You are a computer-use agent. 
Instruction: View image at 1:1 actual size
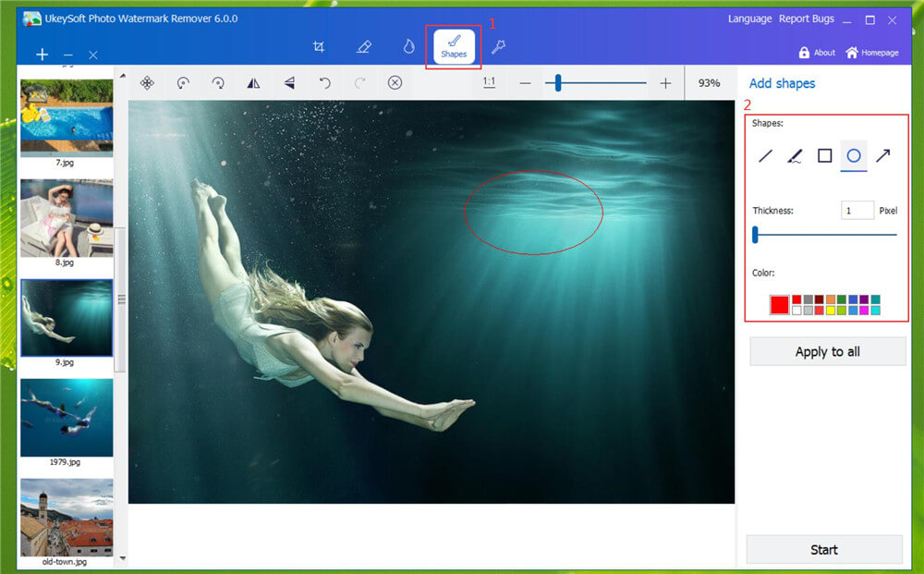coord(488,81)
